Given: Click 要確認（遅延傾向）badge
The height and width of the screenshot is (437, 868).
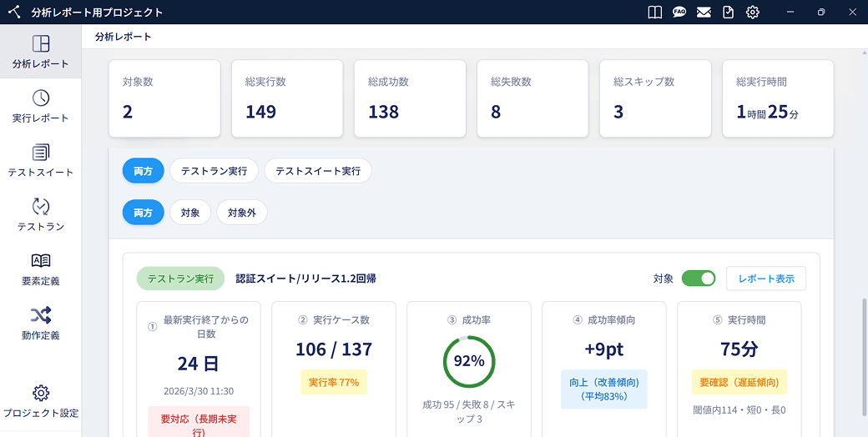Looking at the screenshot, I should (739, 382).
